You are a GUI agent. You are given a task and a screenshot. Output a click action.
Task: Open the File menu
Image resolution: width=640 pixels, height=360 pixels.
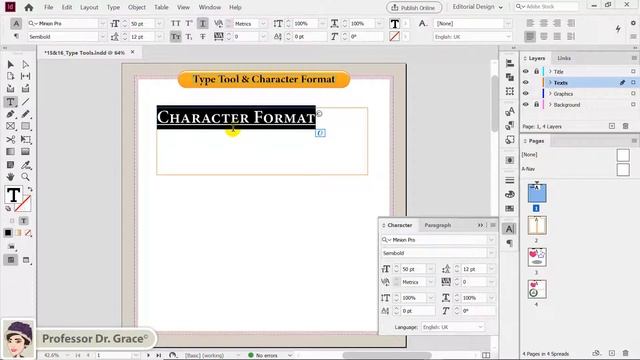tap(49, 7)
